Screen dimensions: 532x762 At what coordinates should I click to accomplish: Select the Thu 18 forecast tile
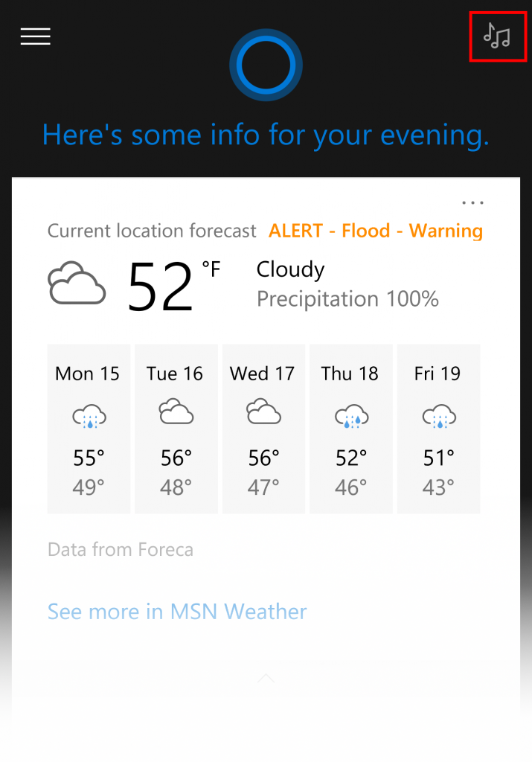pos(350,429)
